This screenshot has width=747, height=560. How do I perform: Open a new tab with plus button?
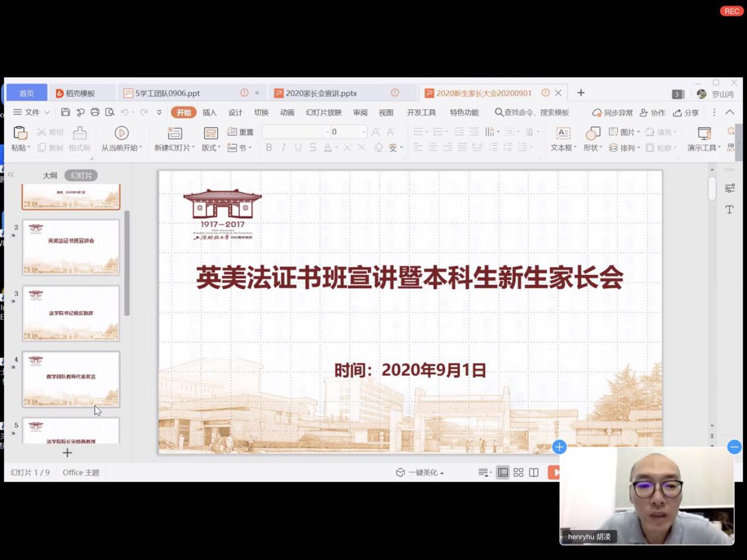pos(581,93)
